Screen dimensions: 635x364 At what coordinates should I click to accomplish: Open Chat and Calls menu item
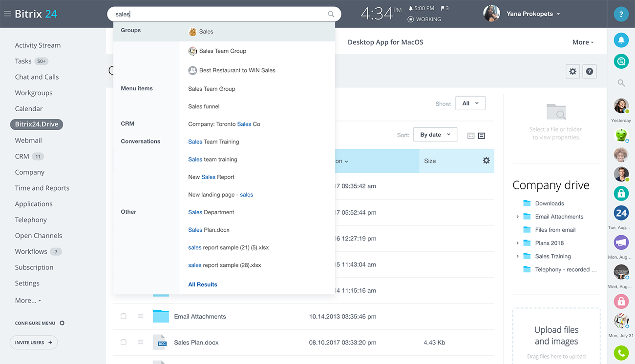[x=37, y=77]
